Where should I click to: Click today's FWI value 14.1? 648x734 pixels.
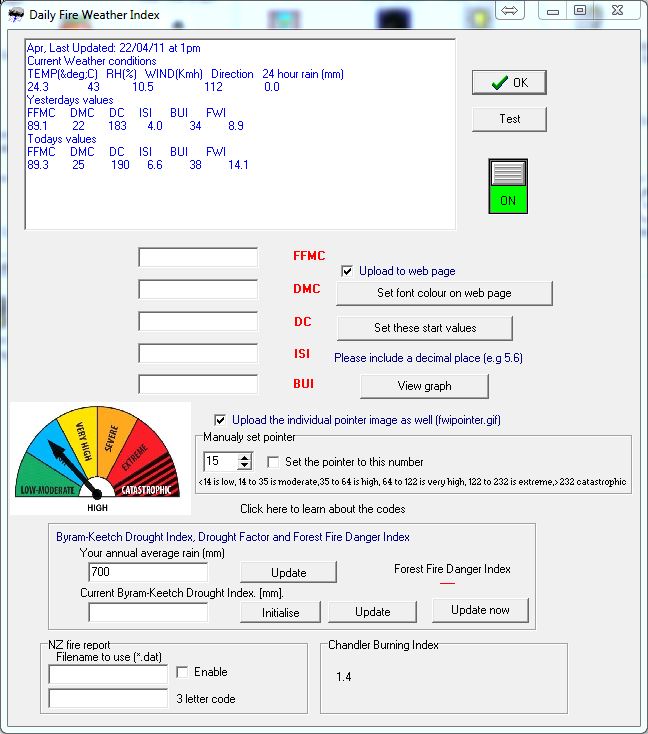238,165
